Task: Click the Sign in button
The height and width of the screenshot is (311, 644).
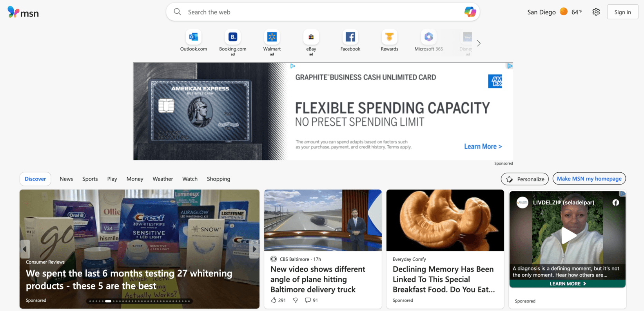Action: coord(622,12)
